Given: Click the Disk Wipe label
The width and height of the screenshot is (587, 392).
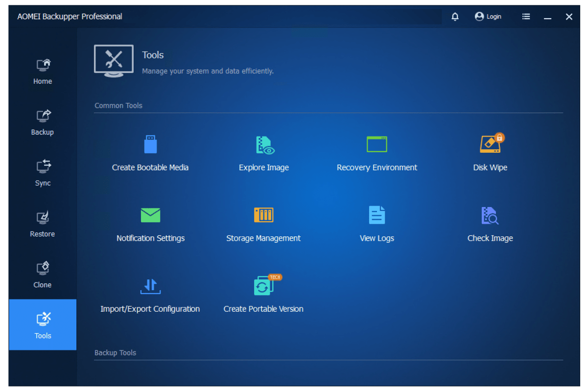Looking at the screenshot, I should (x=490, y=167).
